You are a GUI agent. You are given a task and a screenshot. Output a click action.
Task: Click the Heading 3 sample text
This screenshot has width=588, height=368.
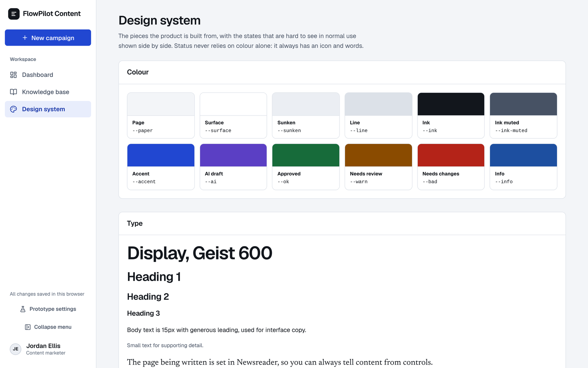point(143,313)
